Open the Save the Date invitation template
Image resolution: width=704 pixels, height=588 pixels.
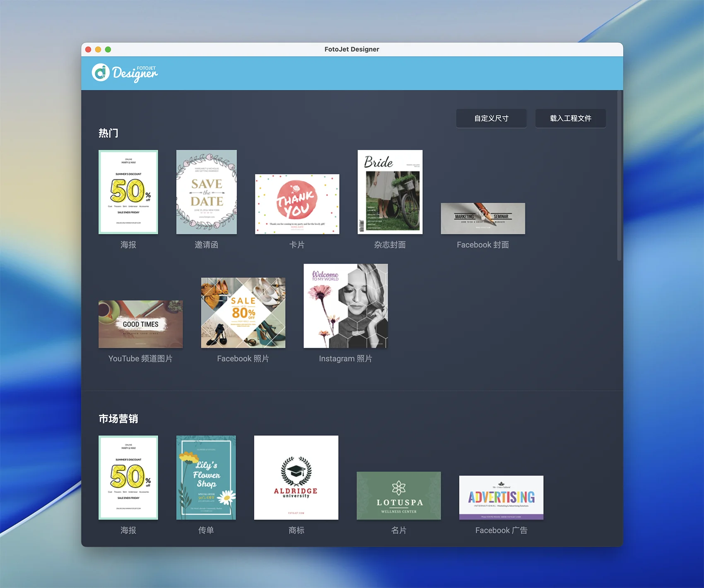[206, 192]
